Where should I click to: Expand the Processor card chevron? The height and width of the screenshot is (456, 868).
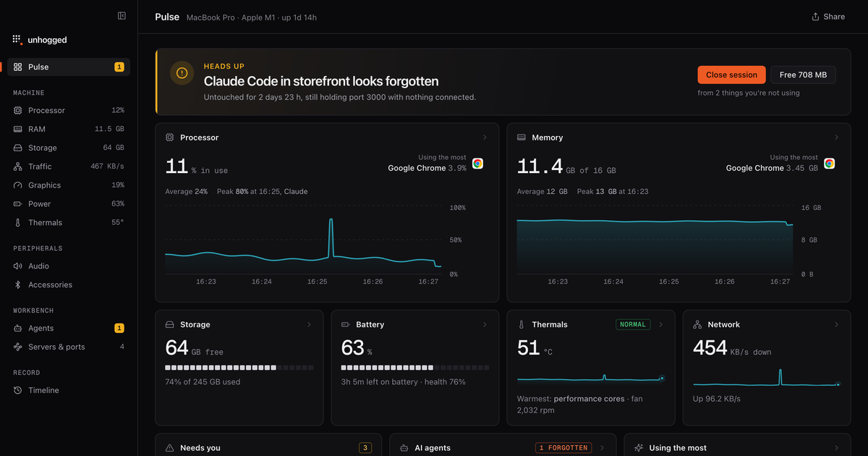pos(485,138)
